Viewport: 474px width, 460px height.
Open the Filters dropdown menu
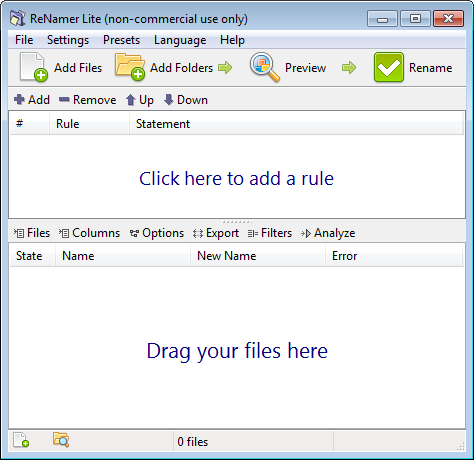pos(270,233)
